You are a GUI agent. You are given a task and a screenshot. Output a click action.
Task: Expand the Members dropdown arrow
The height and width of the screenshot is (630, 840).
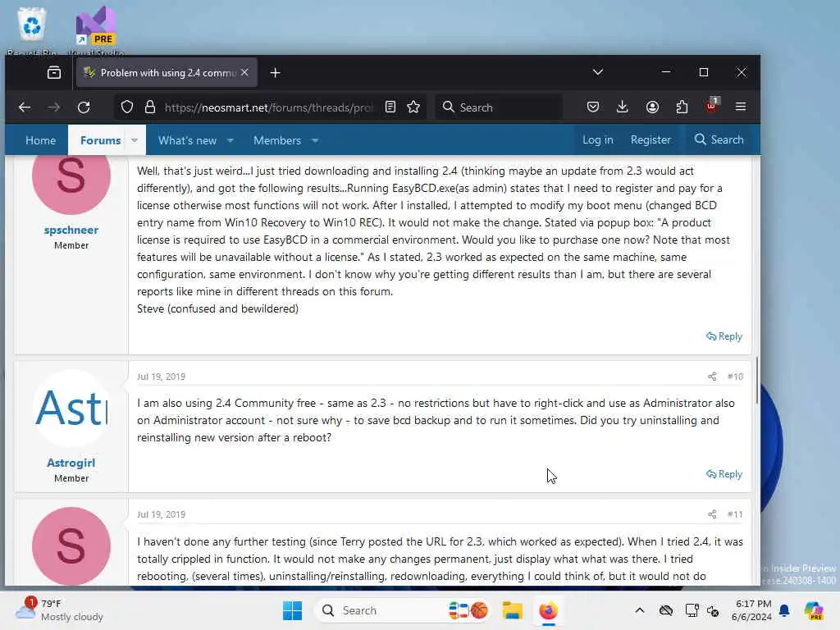tap(315, 140)
